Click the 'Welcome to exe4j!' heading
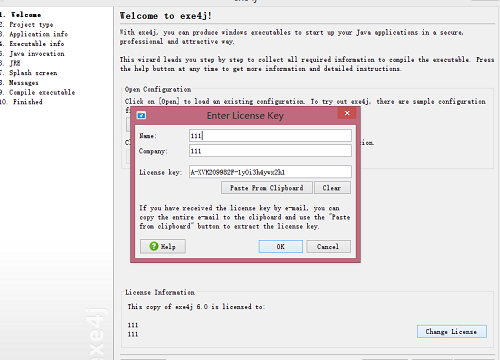This screenshot has height=360, width=500. [x=165, y=16]
